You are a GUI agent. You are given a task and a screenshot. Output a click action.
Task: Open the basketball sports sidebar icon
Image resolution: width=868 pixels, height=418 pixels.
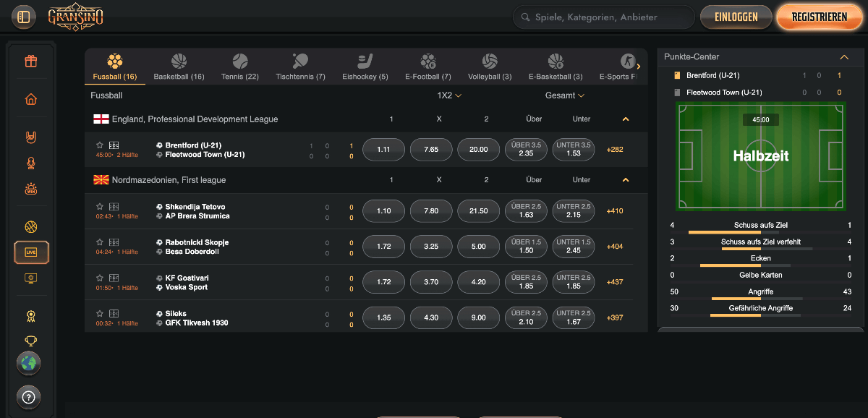[x=30, y=227]
